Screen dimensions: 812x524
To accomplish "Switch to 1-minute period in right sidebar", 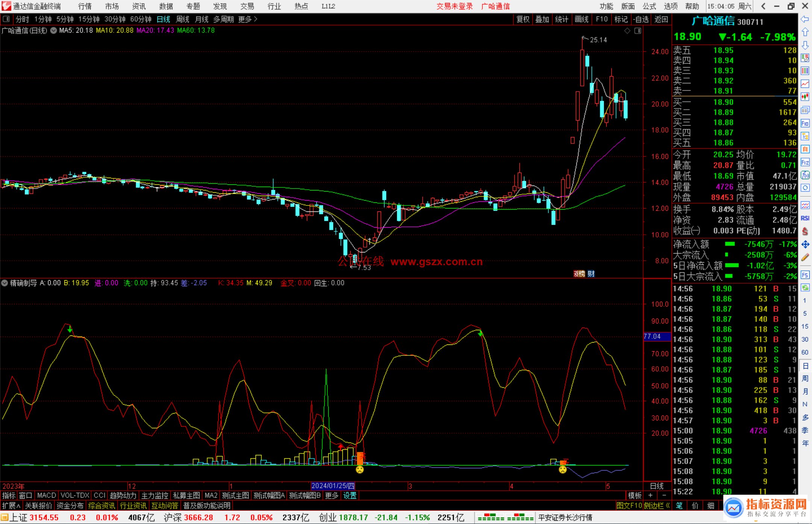I will coord(805,301).
